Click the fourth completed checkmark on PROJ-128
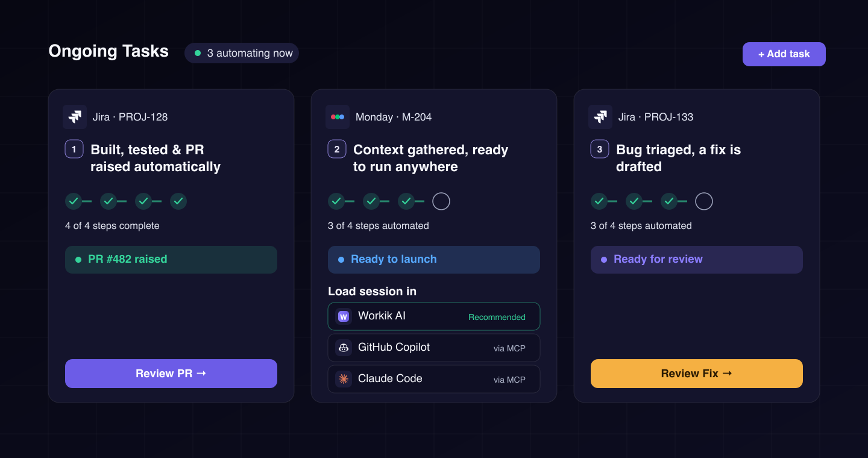This screenshot has width=868, height=458. (178, 201)
